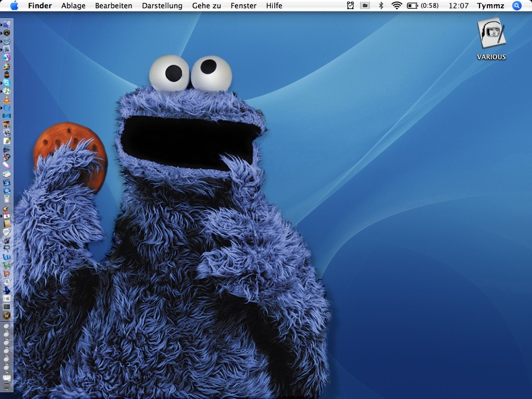532x399 pixels.
Task: Click the Finder icon in the Dock
Action: 6,24
